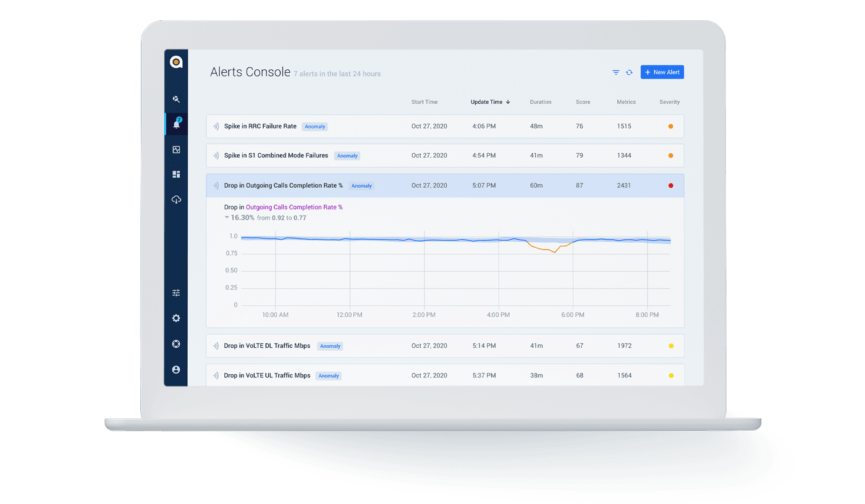Sort by Metrics column header
Viewport: 865px width, 504px height.
click(626, 102)
